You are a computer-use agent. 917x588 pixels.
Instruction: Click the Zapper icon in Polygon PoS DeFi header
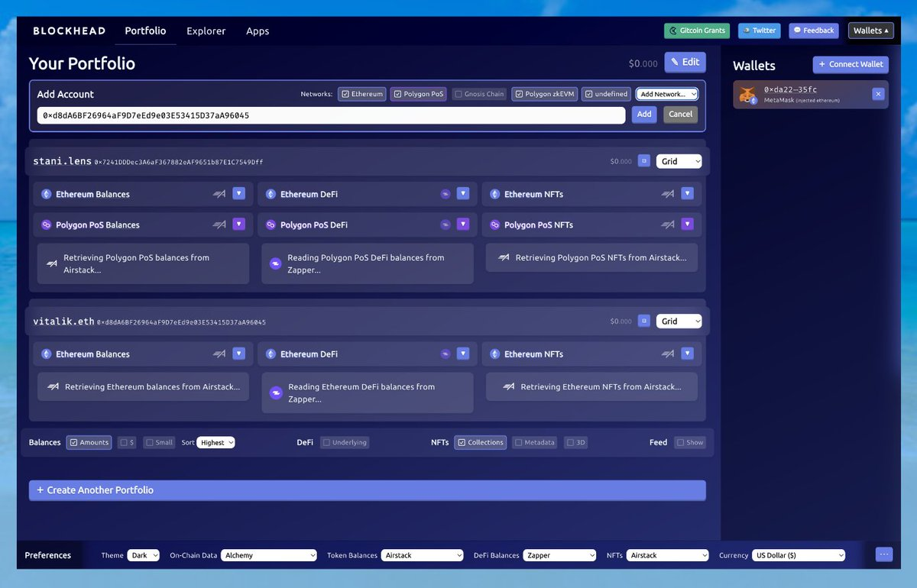446,225
